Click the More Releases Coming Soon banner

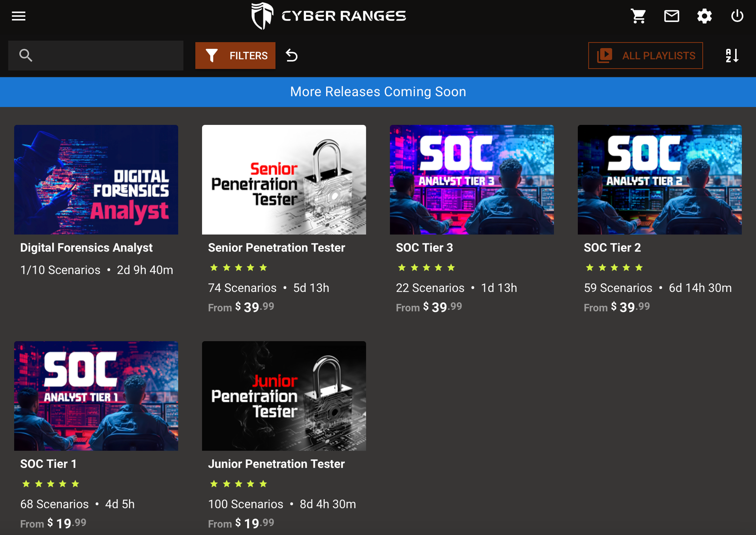(378, 92)
